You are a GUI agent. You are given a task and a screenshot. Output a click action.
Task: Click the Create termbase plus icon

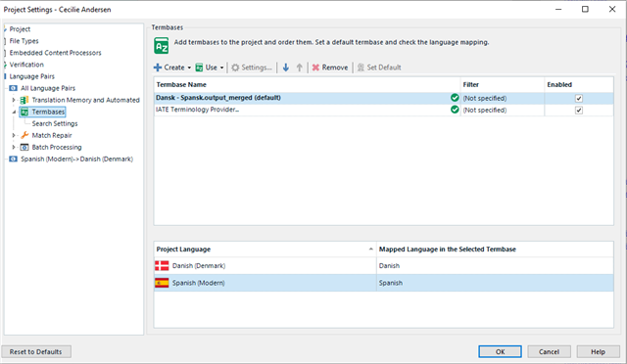coord(158,68)
